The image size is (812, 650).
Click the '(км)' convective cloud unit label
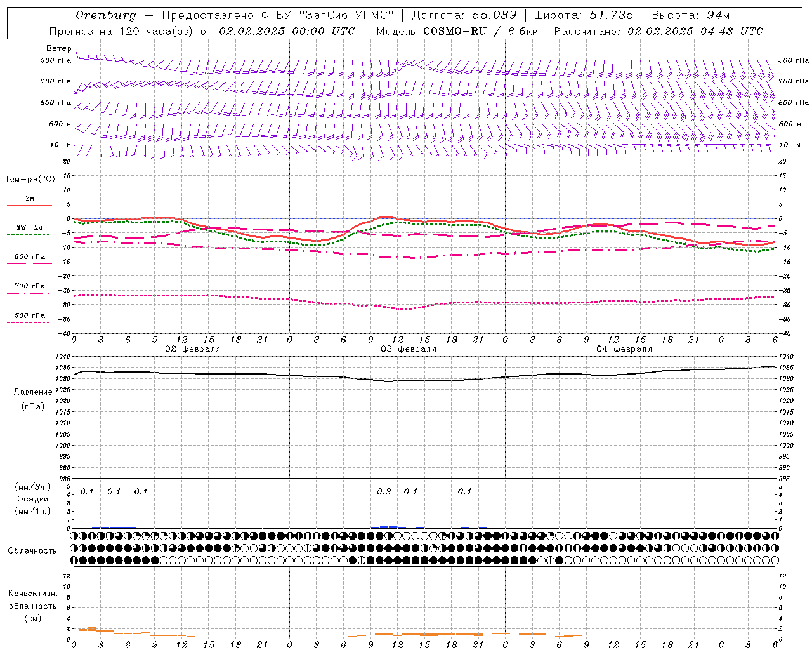tap(33, 618)
